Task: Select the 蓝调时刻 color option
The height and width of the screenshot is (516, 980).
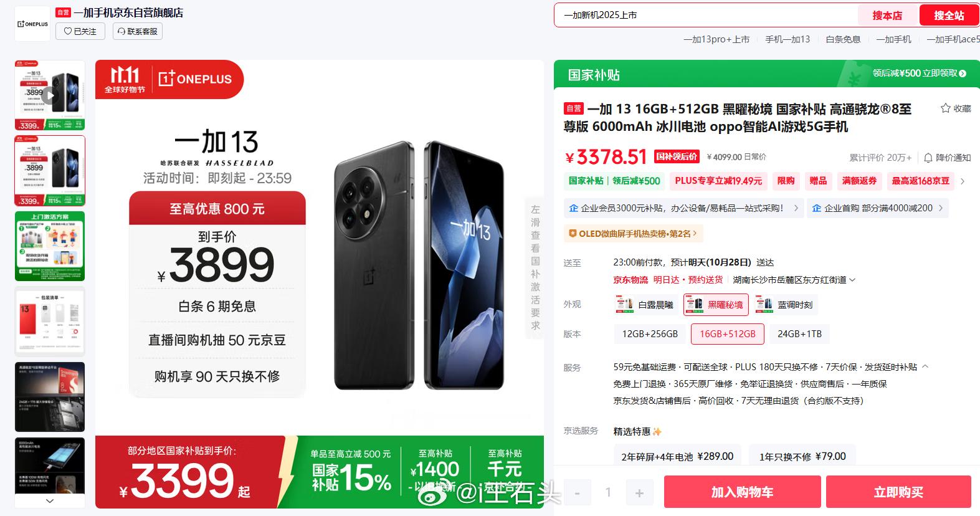Action: click(x=785, y=305)
